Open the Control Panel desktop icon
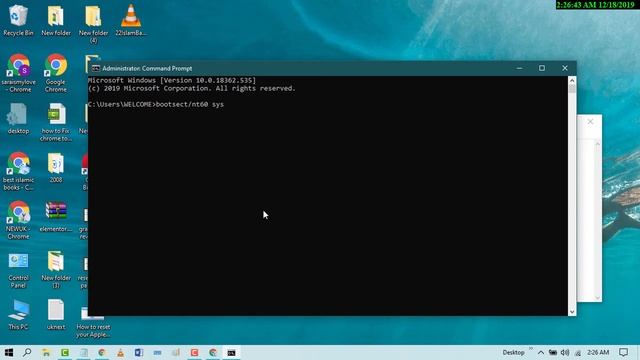The height and width of the screenshot is (360, 640). [18, 269]
